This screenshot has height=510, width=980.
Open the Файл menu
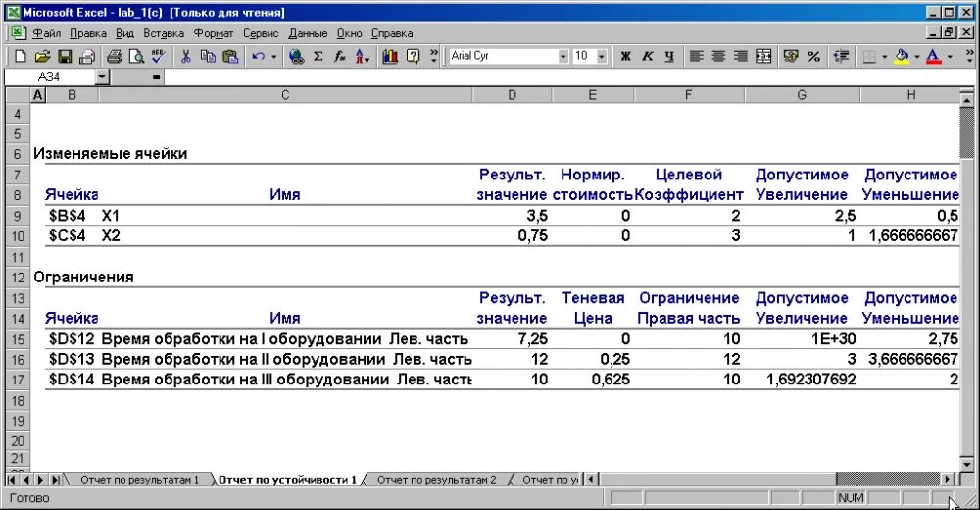[x=46, y=33]
